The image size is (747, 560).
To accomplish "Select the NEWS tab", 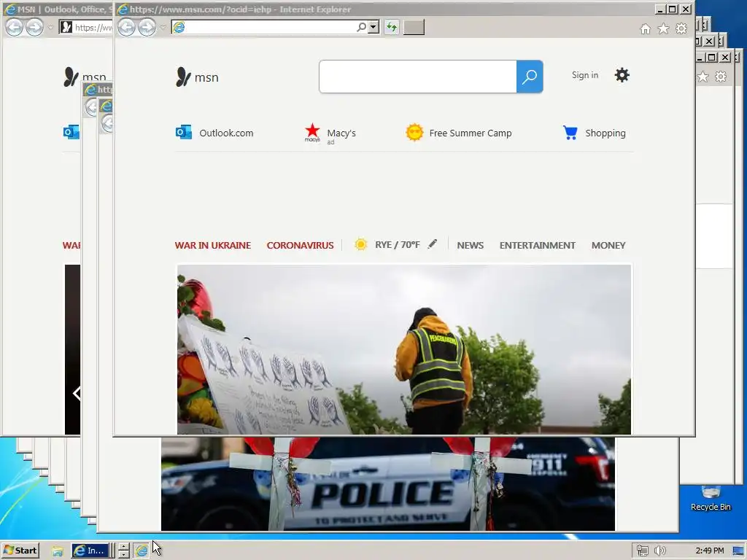I will 471,245.
